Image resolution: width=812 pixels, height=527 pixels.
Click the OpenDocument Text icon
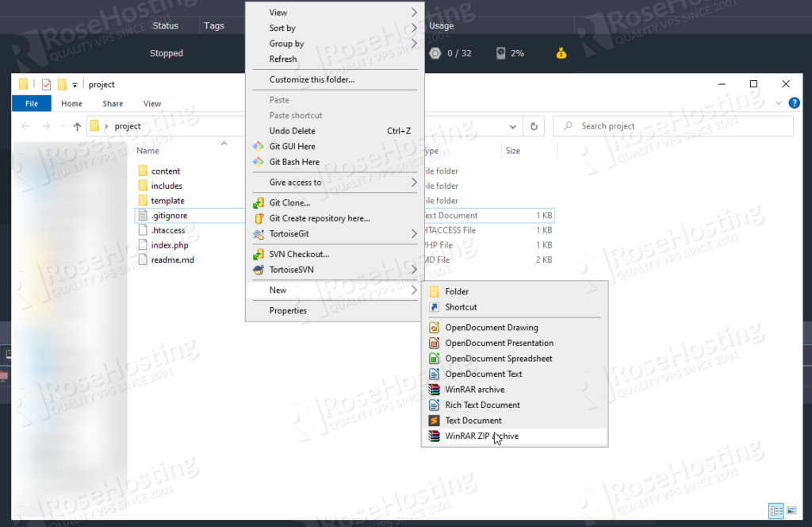tap(435, 374)
